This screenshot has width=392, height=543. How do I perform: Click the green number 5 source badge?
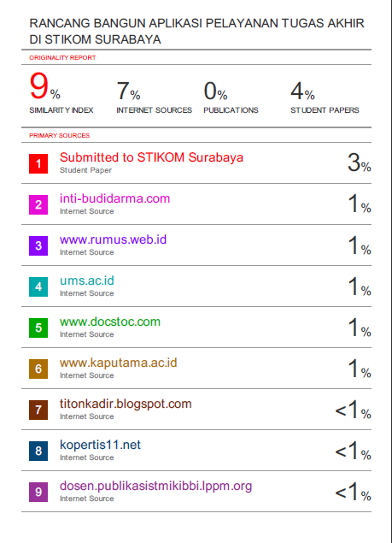coord(38,328)
